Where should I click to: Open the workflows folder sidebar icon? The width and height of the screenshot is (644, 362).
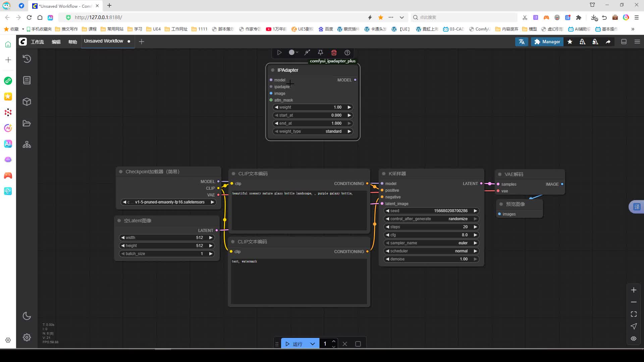point(27,123)
